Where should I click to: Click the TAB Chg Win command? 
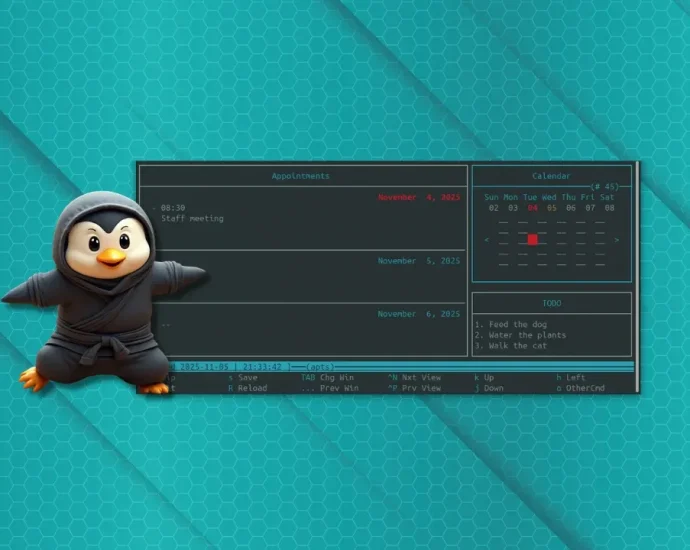point(327,378)
